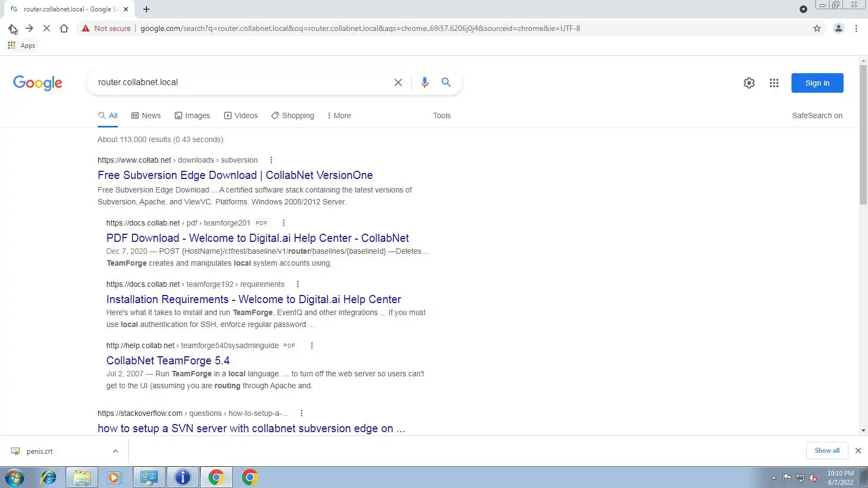Screen dimensions: 868x488
Task: Open Installation Requirements Help Center result
Action: [254, 299]
